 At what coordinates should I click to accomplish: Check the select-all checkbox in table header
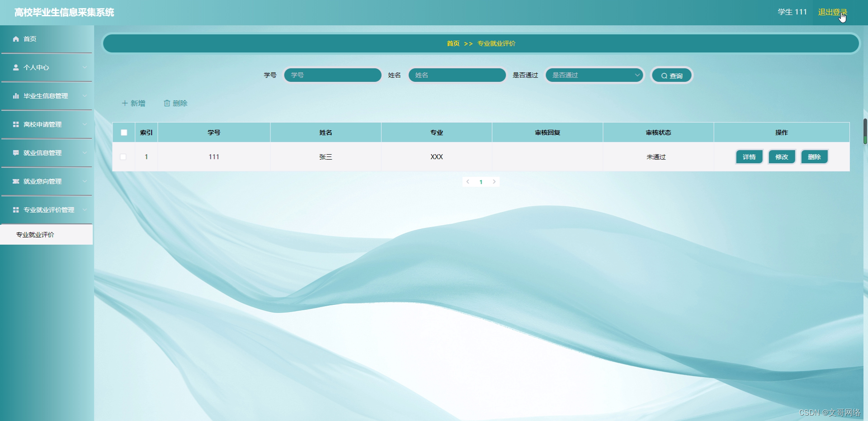coord(124,132)
